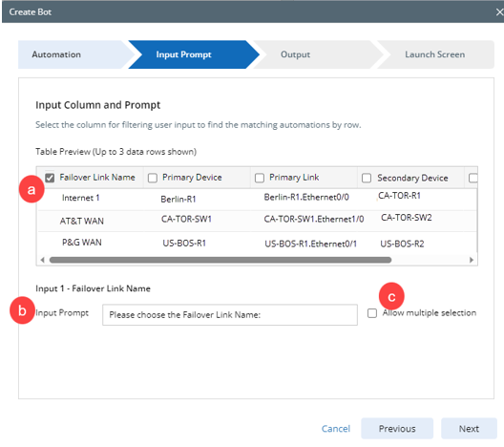Check the Secondary Device column checkbox

[367, 178]
